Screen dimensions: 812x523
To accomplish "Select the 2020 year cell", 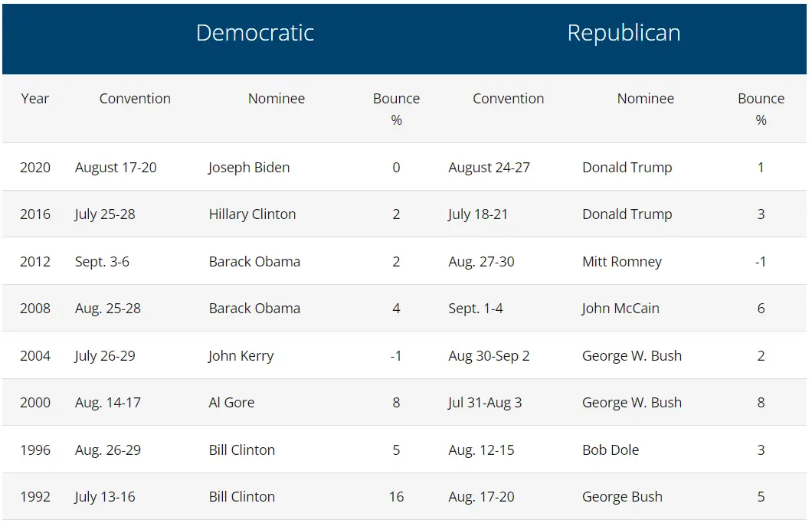I will tap(35, 168).
